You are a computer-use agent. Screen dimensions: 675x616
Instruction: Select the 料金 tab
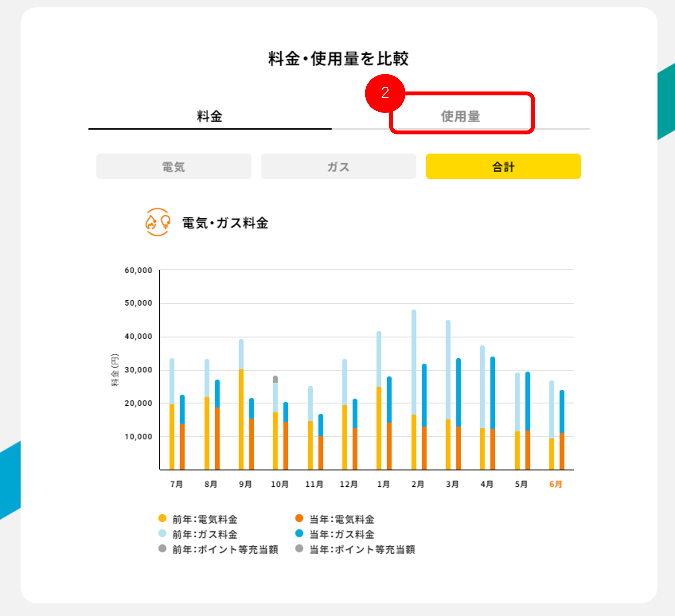coord(210,116)
